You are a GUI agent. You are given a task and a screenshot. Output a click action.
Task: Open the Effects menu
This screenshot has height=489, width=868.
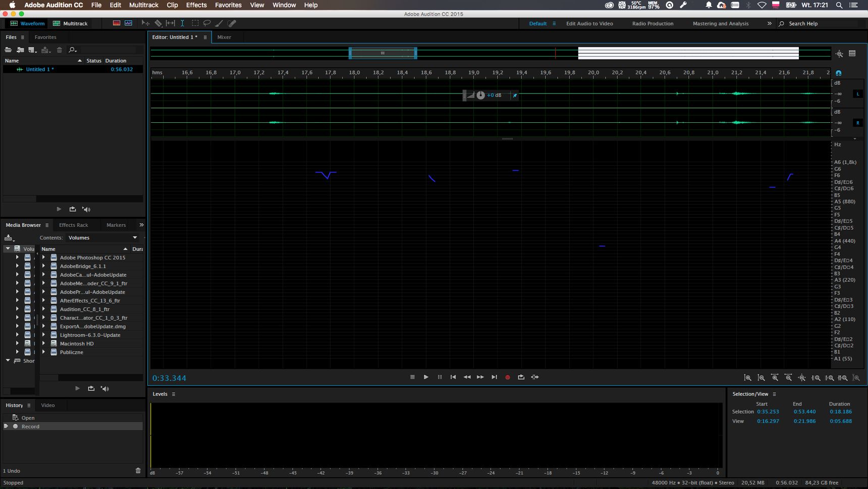point(196,5)
